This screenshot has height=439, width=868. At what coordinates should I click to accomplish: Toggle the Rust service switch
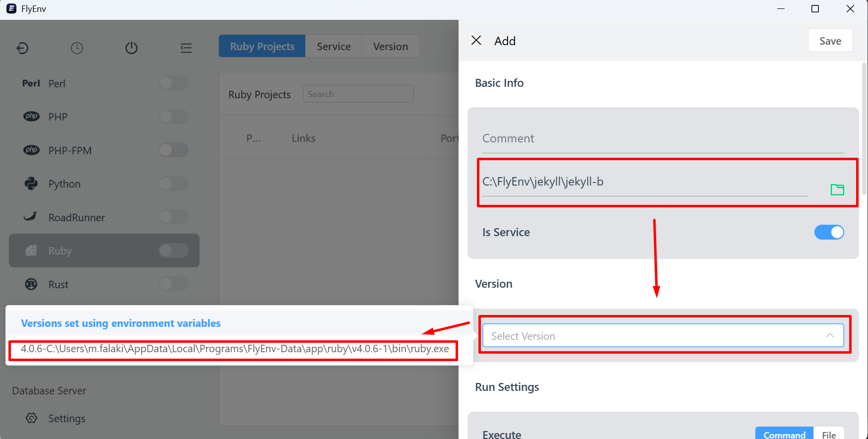click(174, 284)
